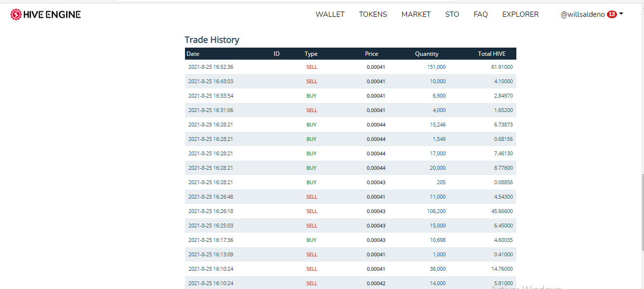Click quantity 6,900
Screen dimensions: 644x289
[x=439, y=96]
